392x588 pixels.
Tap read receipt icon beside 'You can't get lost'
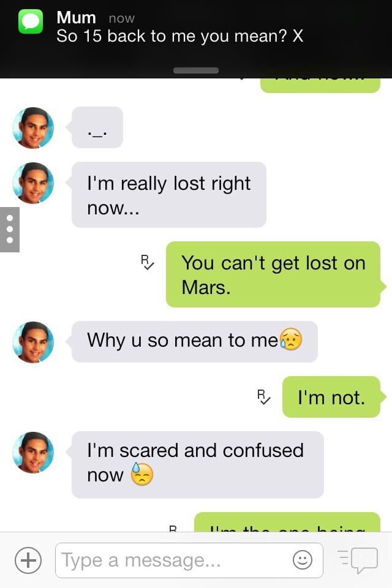tap(147, 262)
